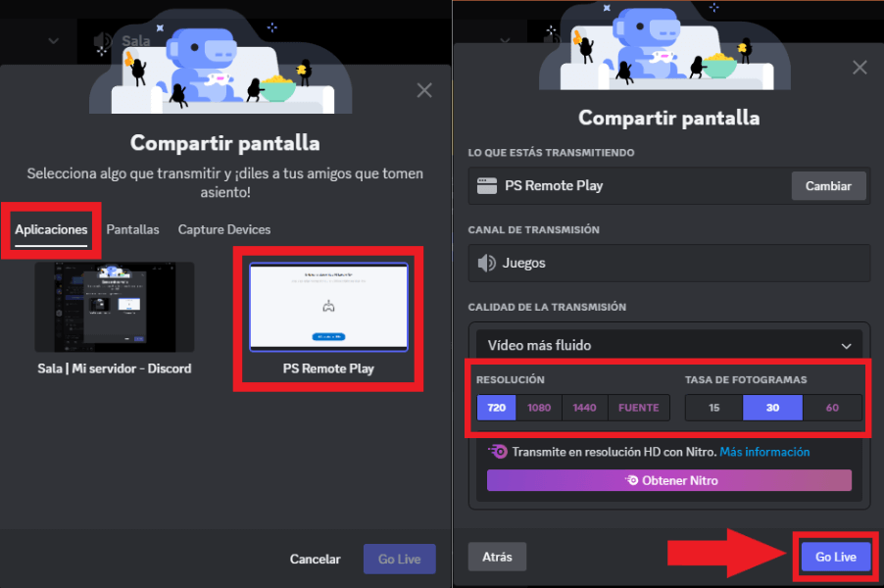This screenshot has height=588, width=884.
Task: Click the PS Remote Play window icon
Action: coord(487,185)
